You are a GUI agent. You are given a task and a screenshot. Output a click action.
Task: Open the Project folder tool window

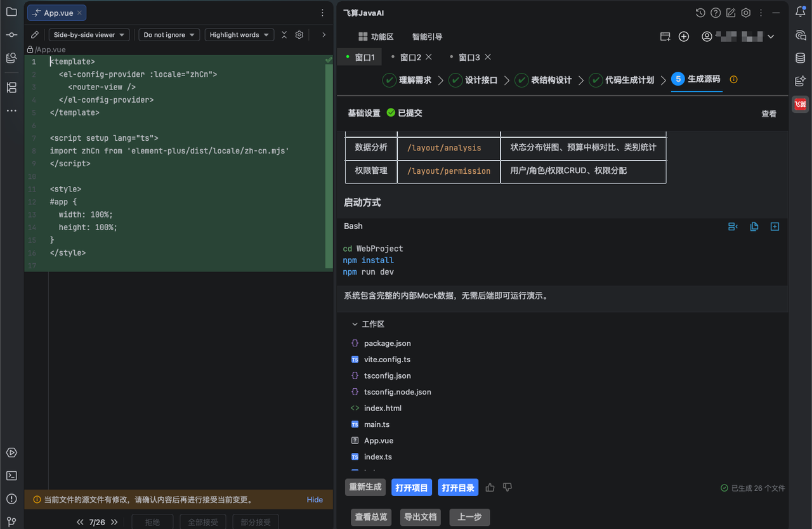click(11, 12)
